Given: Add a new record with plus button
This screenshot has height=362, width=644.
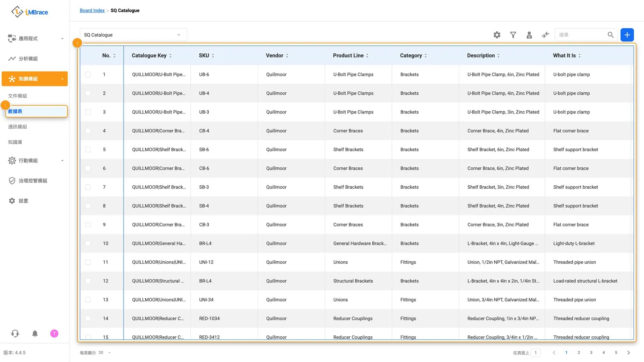Looking at the screenshot, I should click(x=627, y=35).
